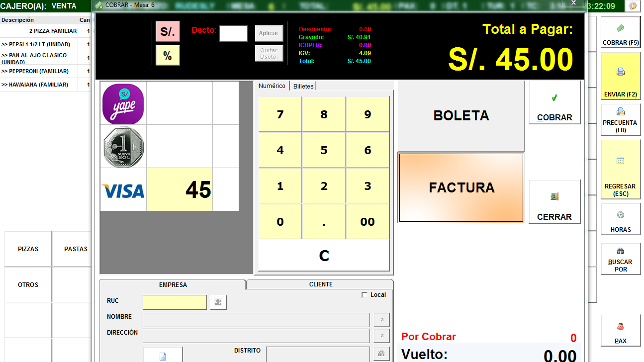644x362 pixels.
Task: Open the PAX person icon button
Action: (620, 332)
